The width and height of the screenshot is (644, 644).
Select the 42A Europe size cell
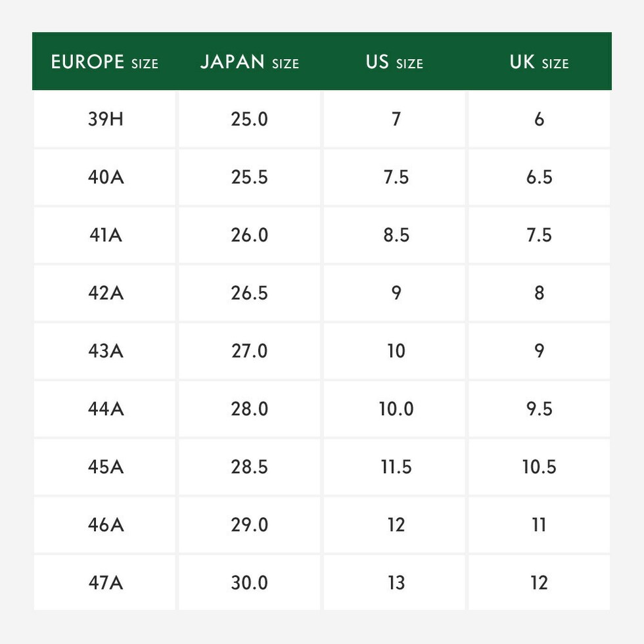(105, 293)
